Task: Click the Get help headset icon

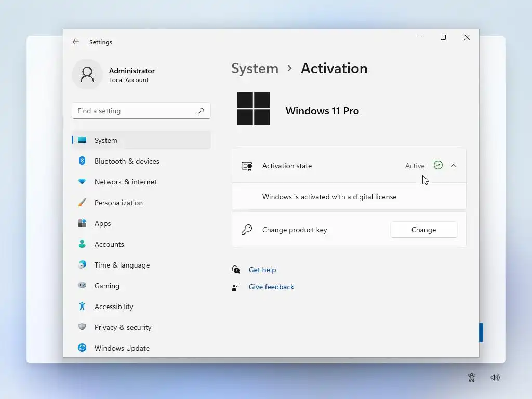Action: point(236,270)
